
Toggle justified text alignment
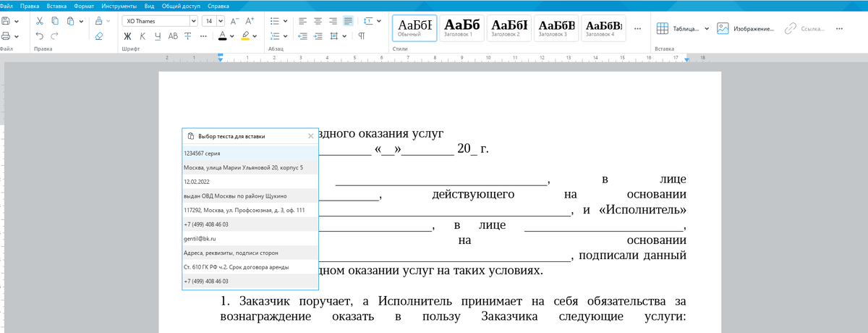pyautogui.click(x=349, y=21)
